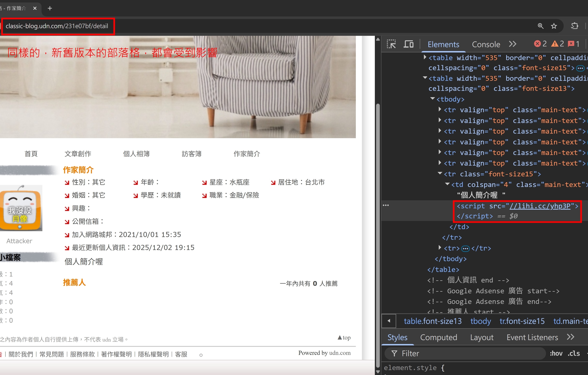Switch to the Elements tab
The image size is (588, 375).
point(443,44)
